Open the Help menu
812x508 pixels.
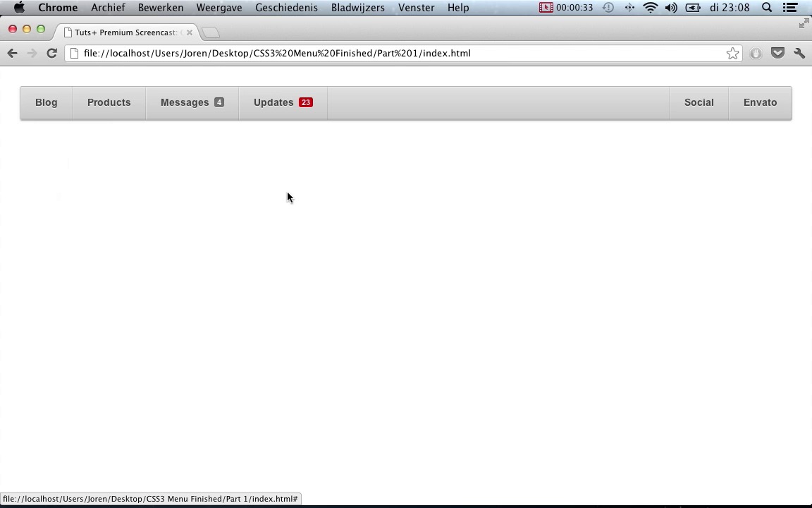click(x=458, y=7)
